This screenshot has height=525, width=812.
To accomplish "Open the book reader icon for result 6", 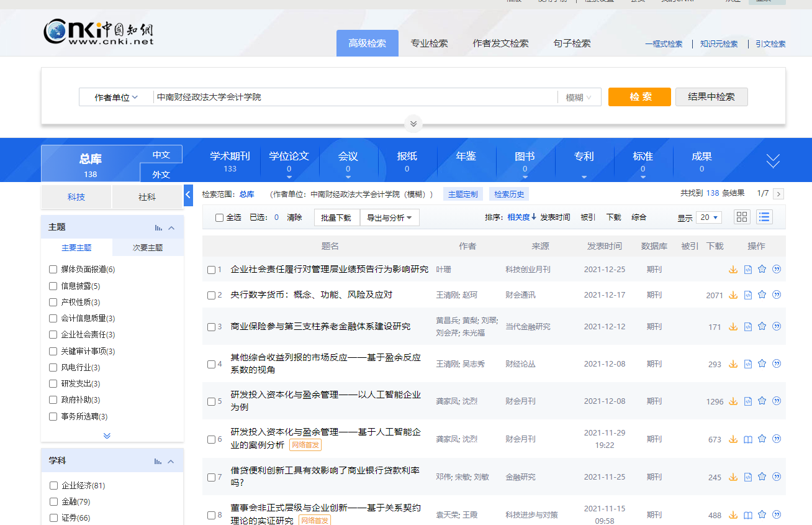I will (748, 439).
